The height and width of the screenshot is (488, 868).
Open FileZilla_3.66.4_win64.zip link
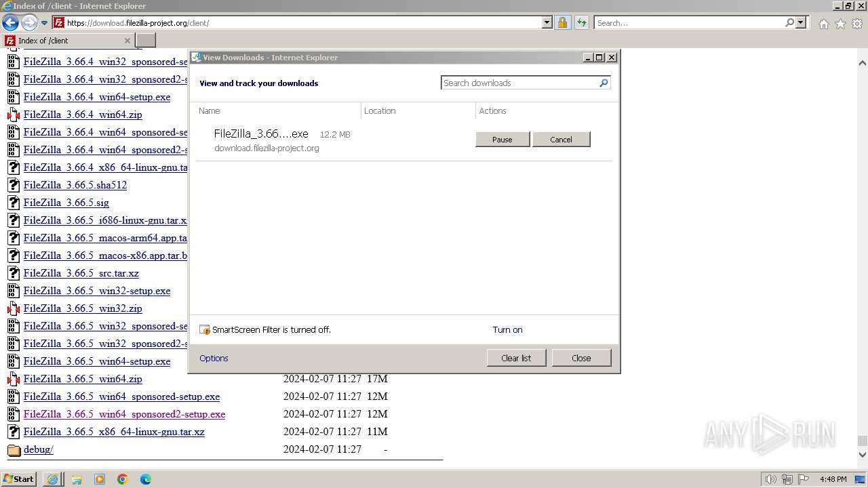(x=83, y=115)
